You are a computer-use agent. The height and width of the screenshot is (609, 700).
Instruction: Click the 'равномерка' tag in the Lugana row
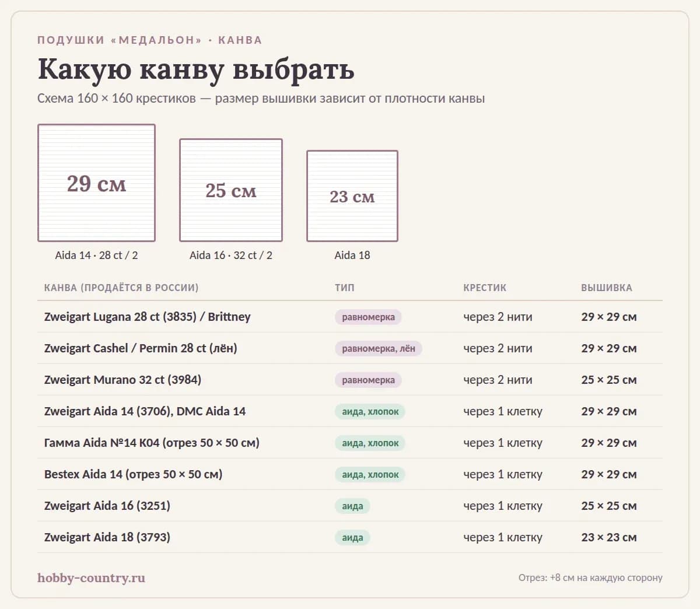368,317
